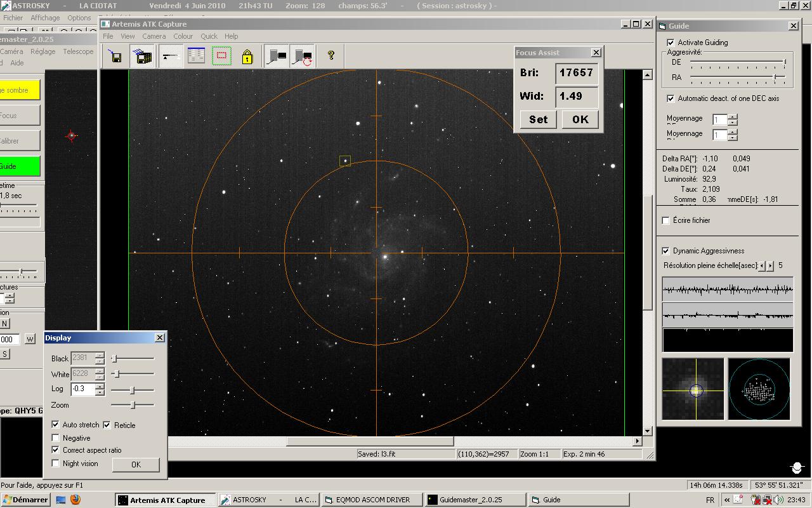Image resolution: width=812 pixels, height=508 pixels.
Task: Click the Log value stepper arrows
Action: coord(100,389)
